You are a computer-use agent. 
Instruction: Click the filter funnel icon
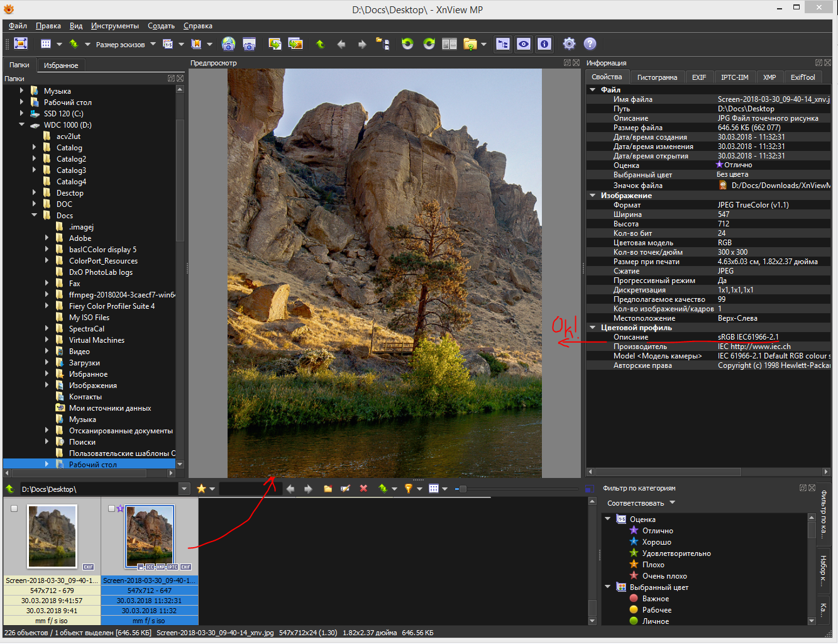click(408, 489)
